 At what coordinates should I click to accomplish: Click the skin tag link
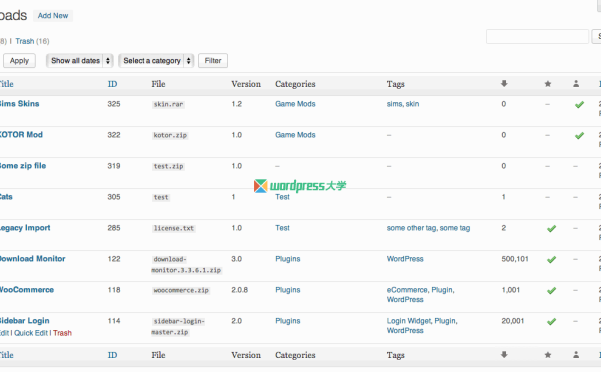(x=412, y=104)
